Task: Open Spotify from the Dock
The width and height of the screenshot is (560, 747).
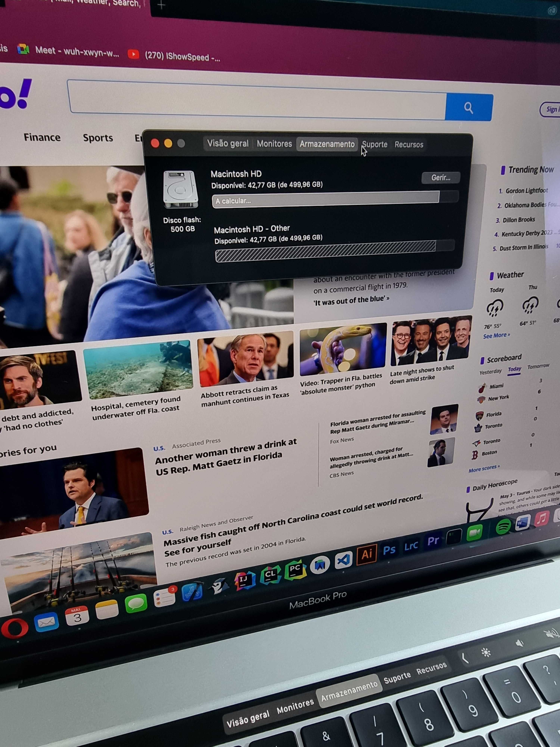Action: pyautogui.click(x=503, y=527)
